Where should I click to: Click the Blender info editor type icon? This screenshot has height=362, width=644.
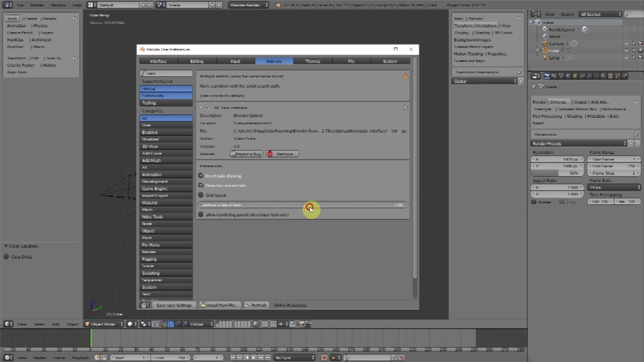click(8, 5)
